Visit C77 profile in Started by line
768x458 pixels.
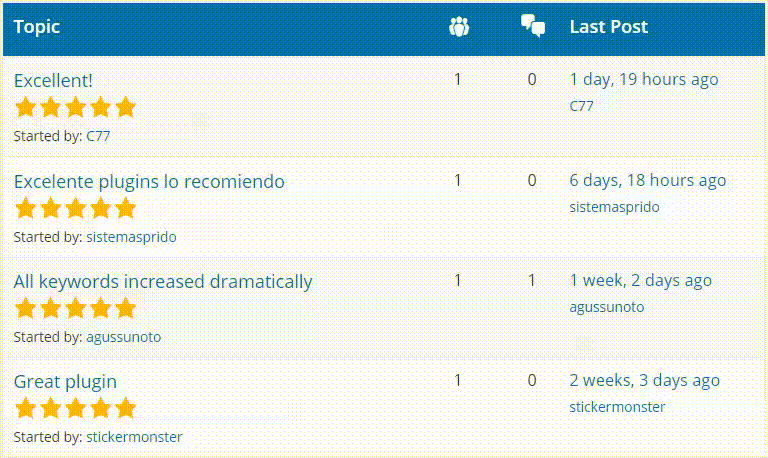pos(98,136)
